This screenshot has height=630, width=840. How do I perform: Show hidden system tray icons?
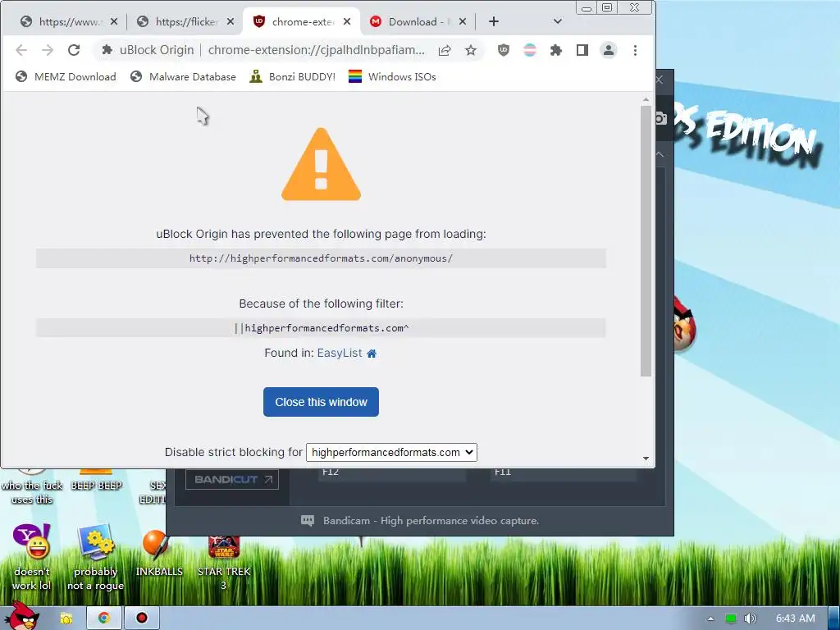coord(710,619)
